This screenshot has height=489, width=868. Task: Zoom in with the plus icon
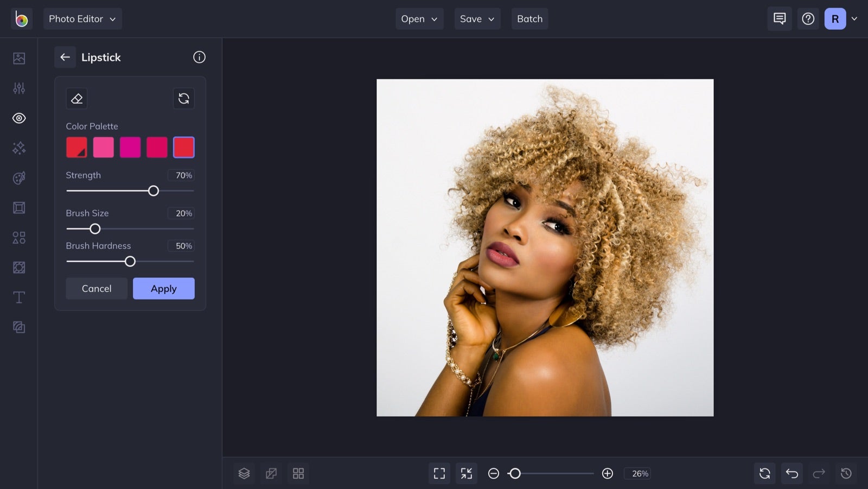608,473
